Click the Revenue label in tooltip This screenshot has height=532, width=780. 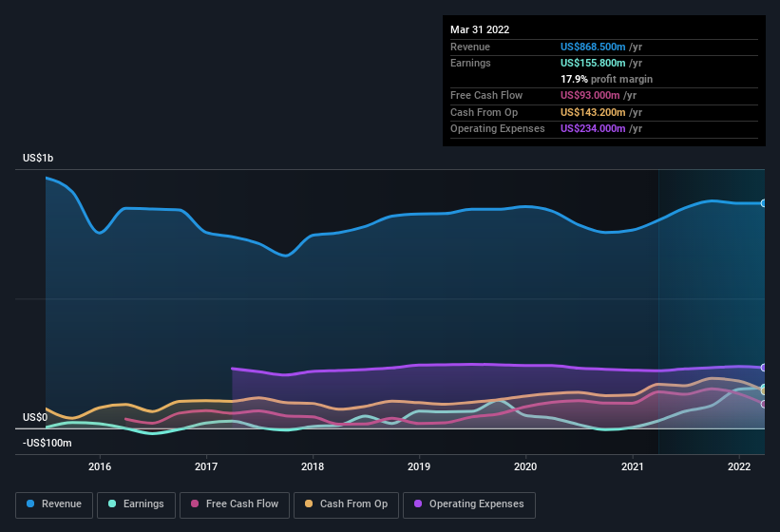coord(470,47)
